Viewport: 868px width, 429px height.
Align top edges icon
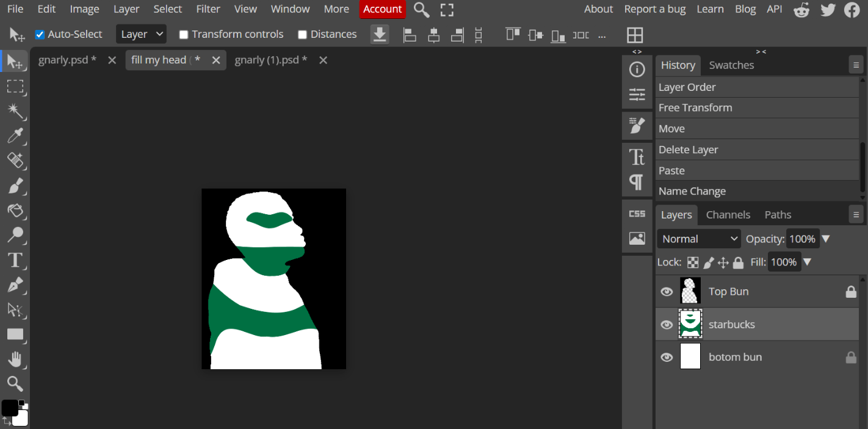[x=513, y=35]
